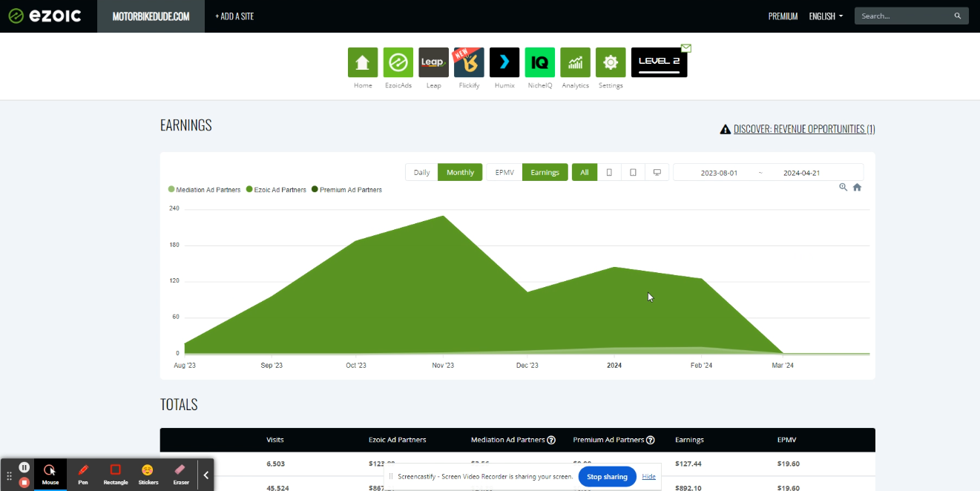Screen dimensions: 980x491
Task: Open the NicheIQ icon
Action: point(540,62)
